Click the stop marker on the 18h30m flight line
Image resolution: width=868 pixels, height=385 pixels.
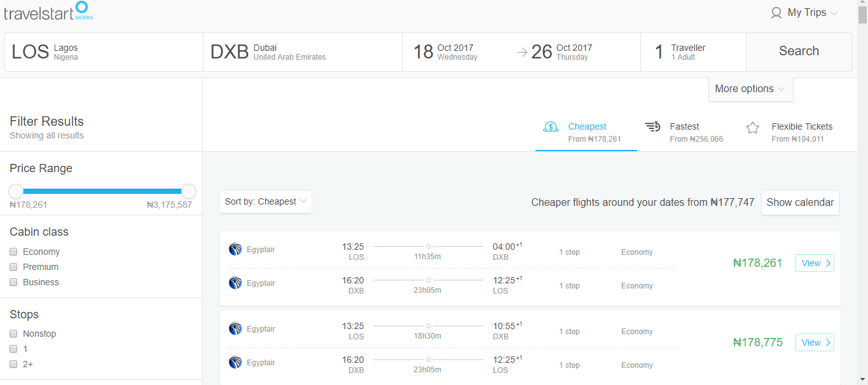coord(429,325)
